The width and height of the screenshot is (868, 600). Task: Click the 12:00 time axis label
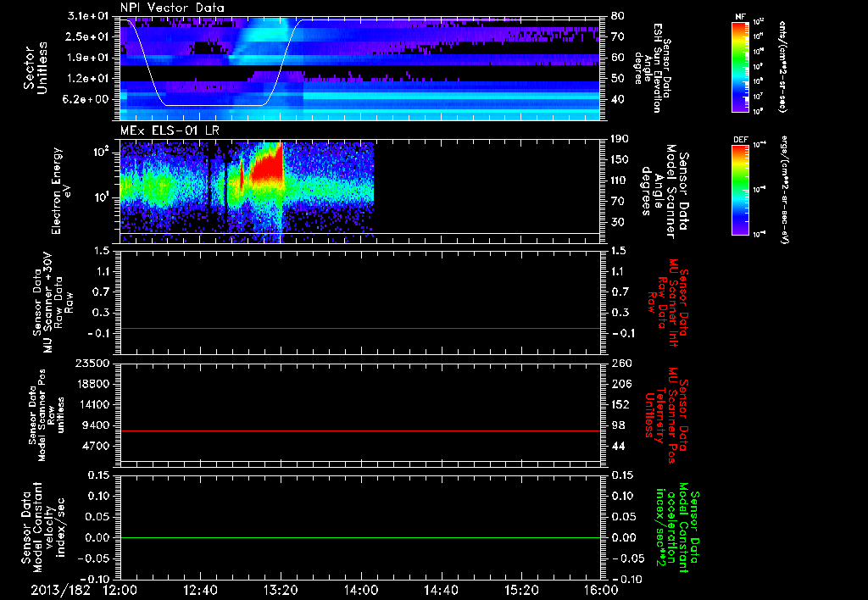120,590
